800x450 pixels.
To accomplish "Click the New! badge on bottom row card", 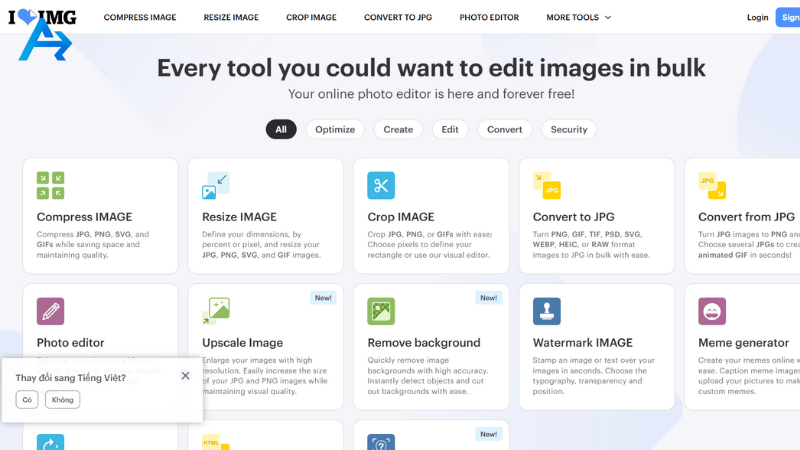I will point(488,434).
